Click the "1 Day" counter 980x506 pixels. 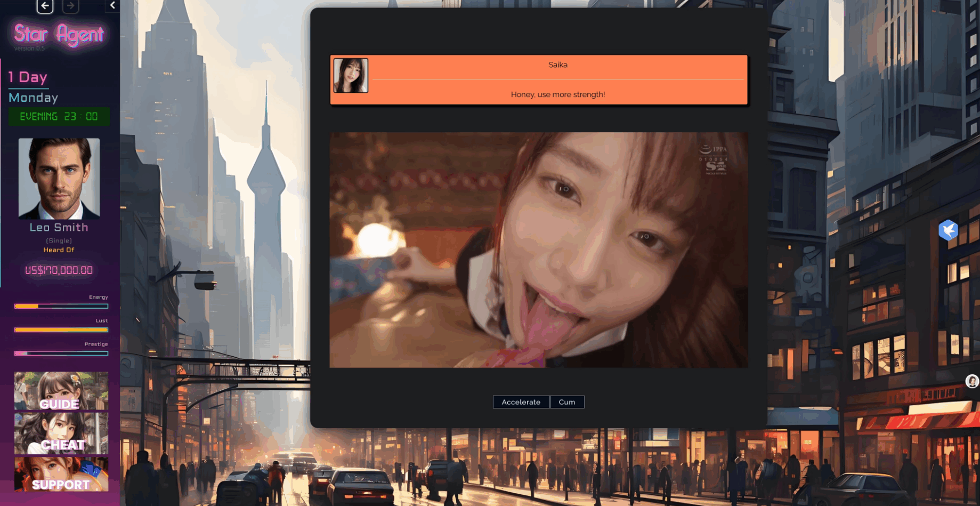(x=28, y=77)
